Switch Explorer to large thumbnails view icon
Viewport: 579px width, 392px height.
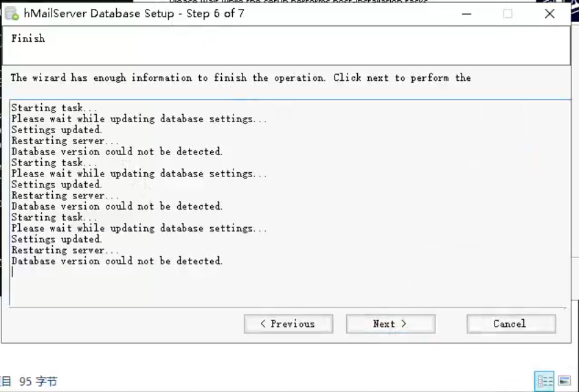pyautogui.click(x=565, y=380)
